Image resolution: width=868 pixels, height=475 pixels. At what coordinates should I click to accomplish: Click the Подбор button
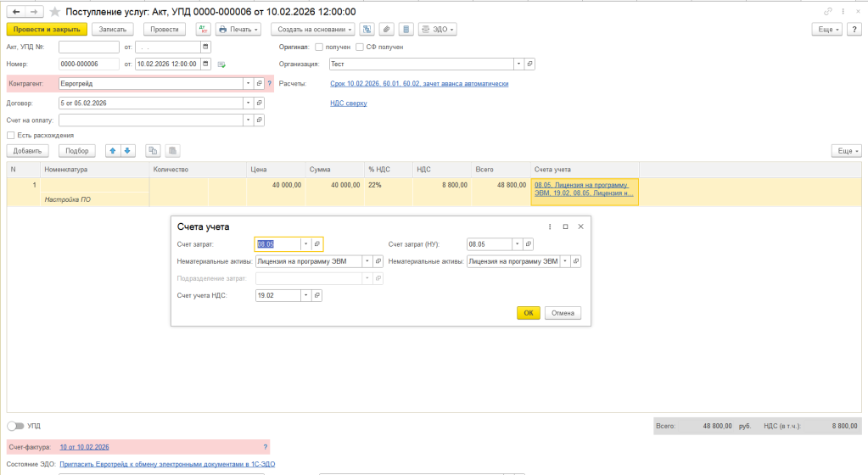(77, 151)
